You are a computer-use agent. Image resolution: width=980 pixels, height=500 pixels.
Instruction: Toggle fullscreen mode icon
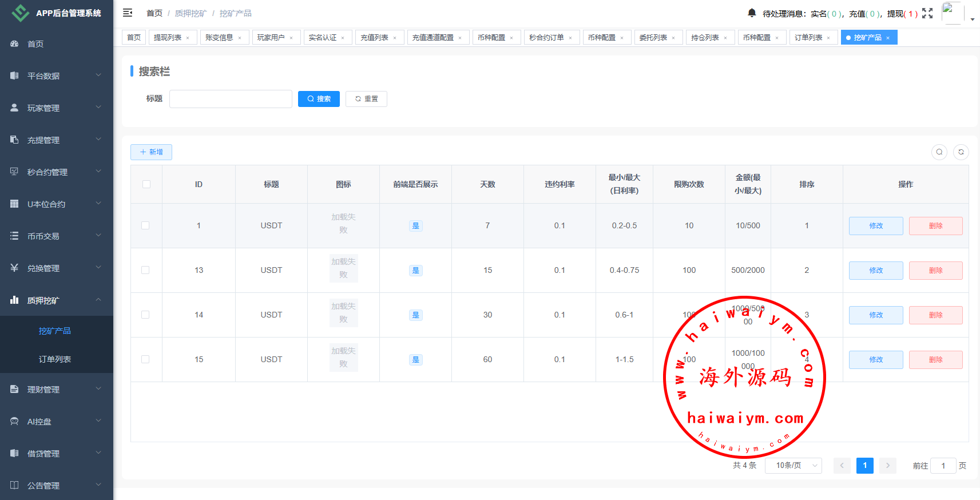[927, 13]
